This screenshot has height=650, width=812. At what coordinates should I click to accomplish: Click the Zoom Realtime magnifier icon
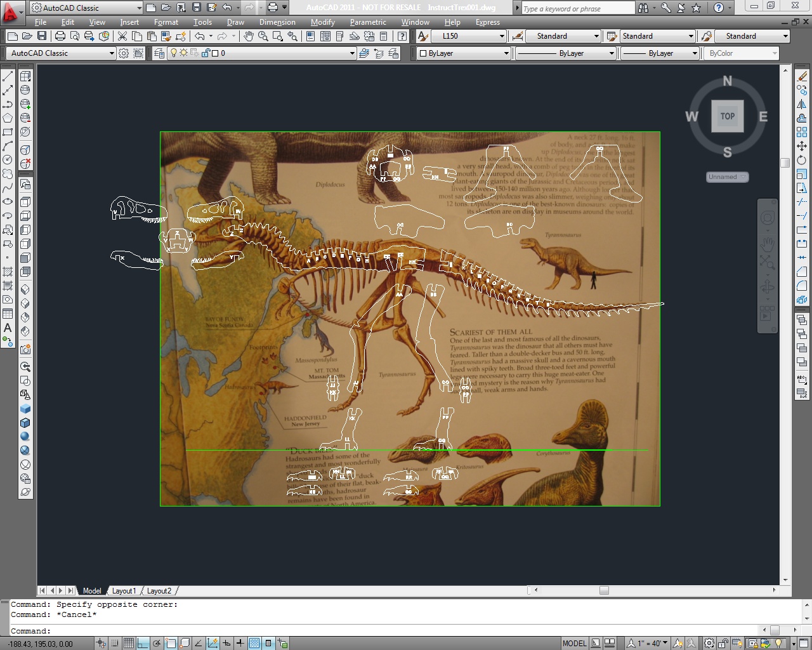point(263,36)
